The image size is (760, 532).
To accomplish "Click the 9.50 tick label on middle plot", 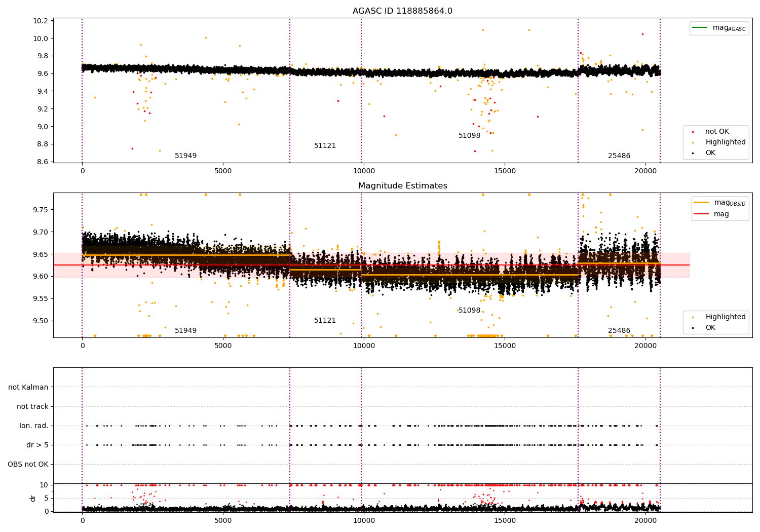I will click(x=40, y=321).
